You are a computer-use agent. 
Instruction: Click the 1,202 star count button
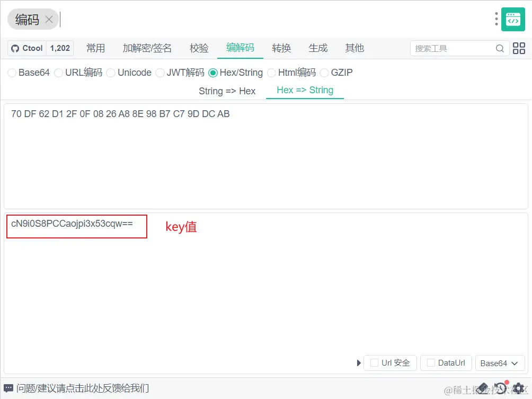tap(60, 48)
